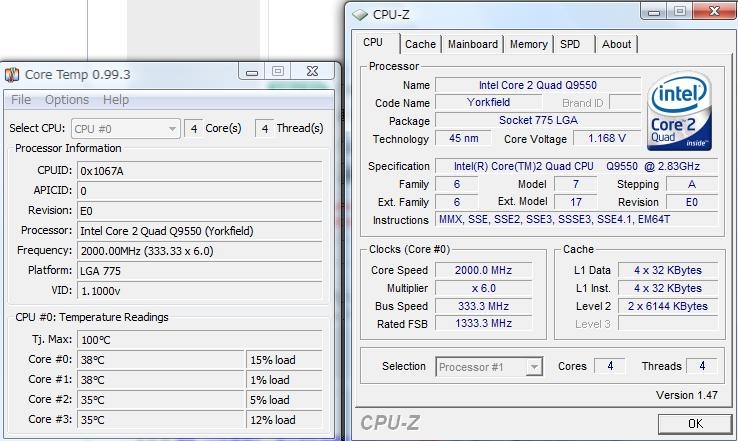Click the Name field Intel Core 2 Quad Q9550
Image resolution: width=738 pixels, height=441 pixels.
[x=537, y=85]
